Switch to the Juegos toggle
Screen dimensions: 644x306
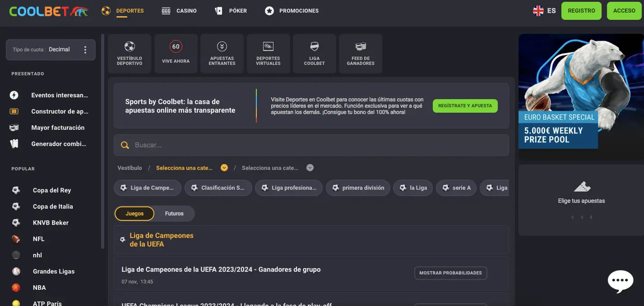134,214
